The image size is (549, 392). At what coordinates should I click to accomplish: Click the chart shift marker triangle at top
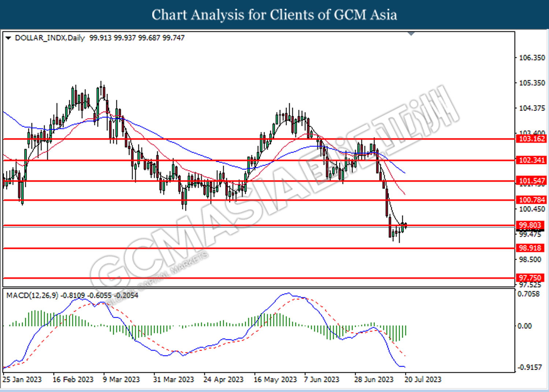point(411,34)
